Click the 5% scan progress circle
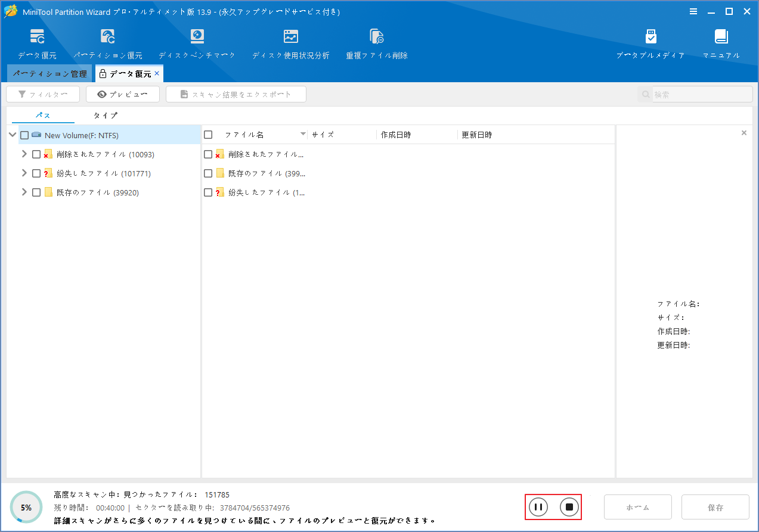 26,508
